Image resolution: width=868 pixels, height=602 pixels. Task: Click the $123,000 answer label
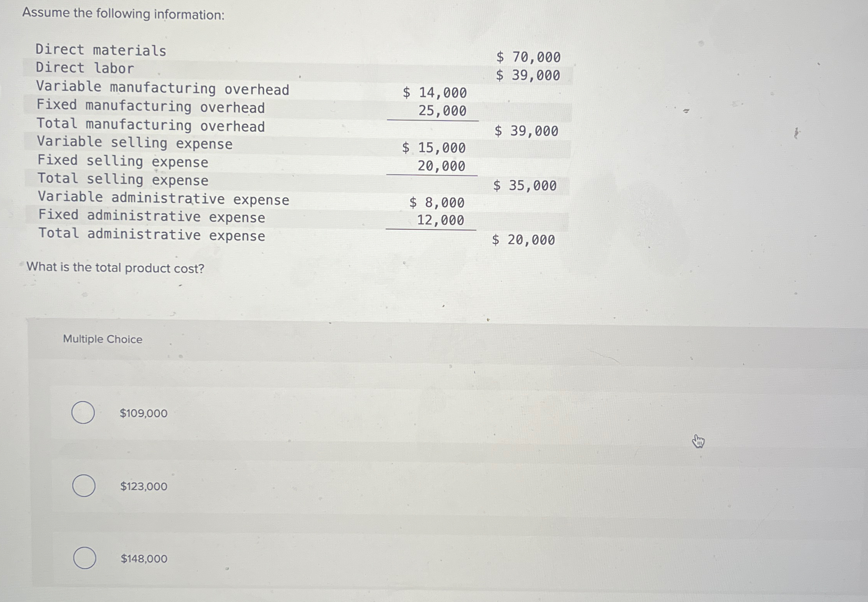[143, 486]
